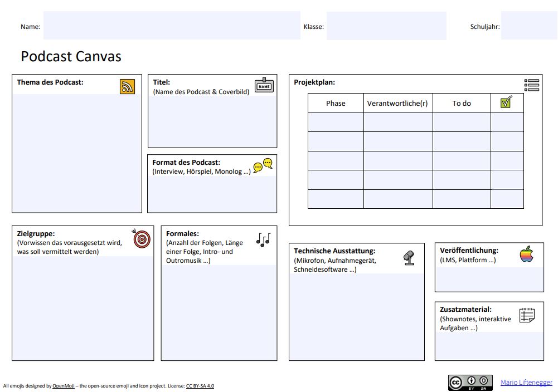Click first empty cell under Phase column
Viewport: 558px width, 392px height.
coord(336,122)
